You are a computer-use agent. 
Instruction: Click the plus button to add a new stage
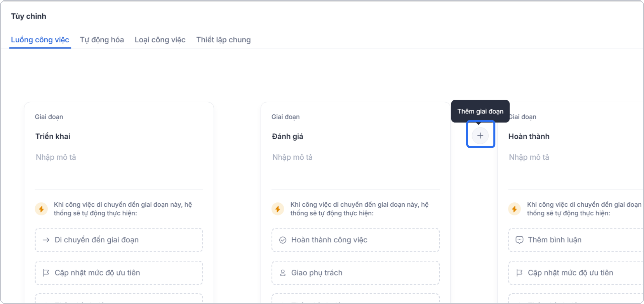[480, 135]
